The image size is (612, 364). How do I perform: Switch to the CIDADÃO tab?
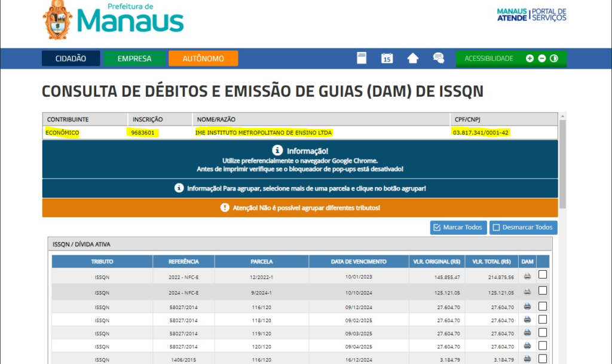(x=71, y=59)
